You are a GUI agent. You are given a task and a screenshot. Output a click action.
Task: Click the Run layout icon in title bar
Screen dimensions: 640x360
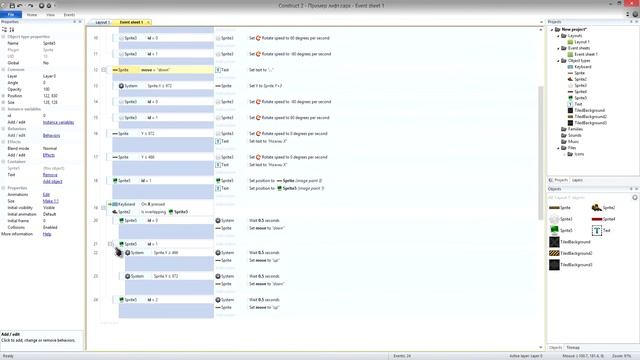[x=41, y=6]
